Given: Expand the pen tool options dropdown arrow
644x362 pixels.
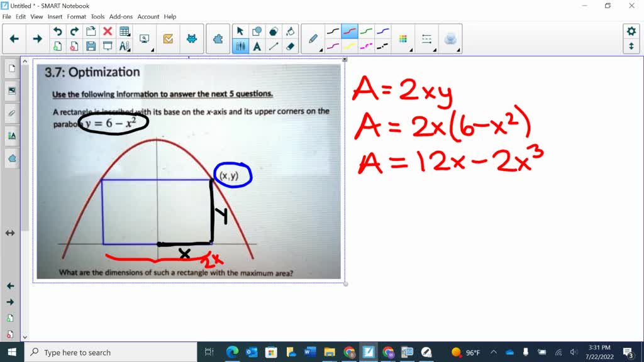Looking at the screenshot, I should click(x=321, y=49).
